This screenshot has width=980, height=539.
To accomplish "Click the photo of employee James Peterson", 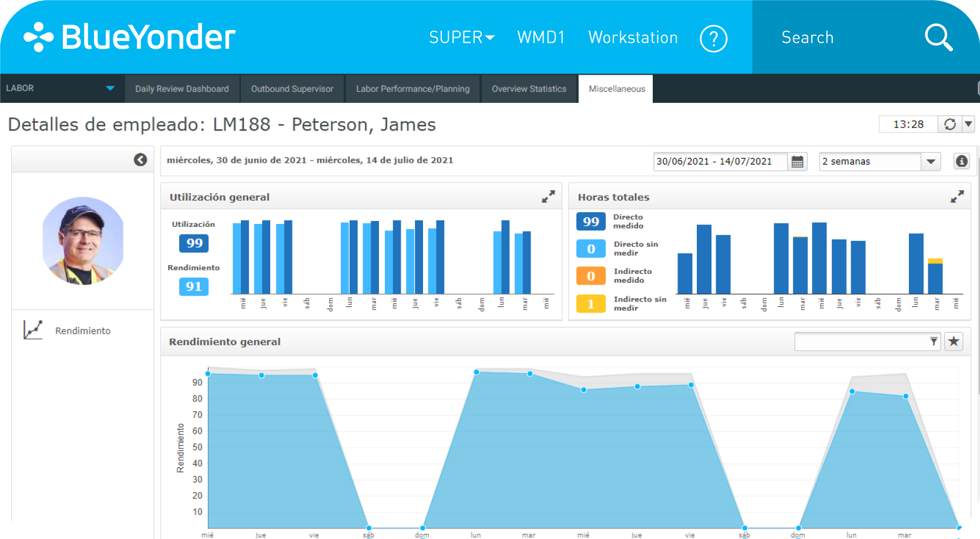I will 83,240.
